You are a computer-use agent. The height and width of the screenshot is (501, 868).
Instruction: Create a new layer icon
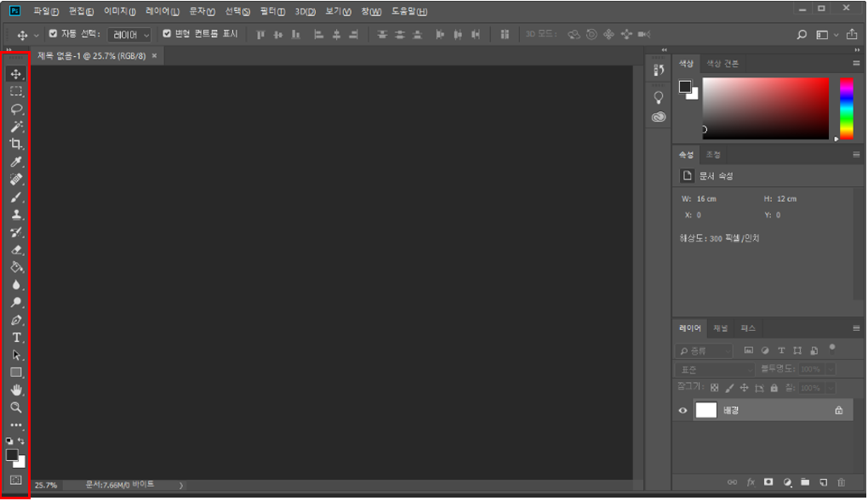point(823,482)
